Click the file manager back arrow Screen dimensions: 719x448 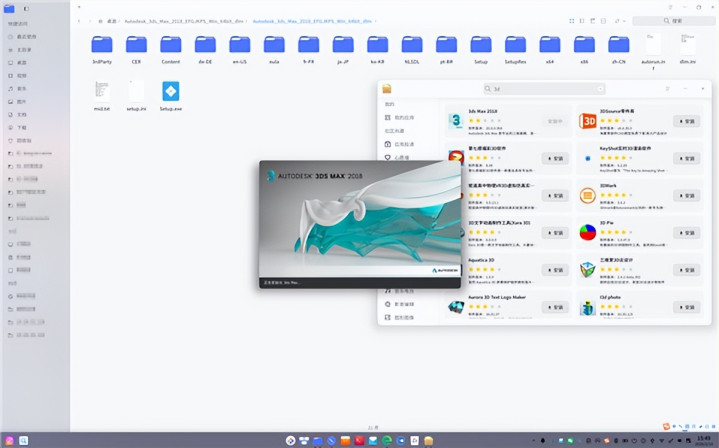point(81,19)
